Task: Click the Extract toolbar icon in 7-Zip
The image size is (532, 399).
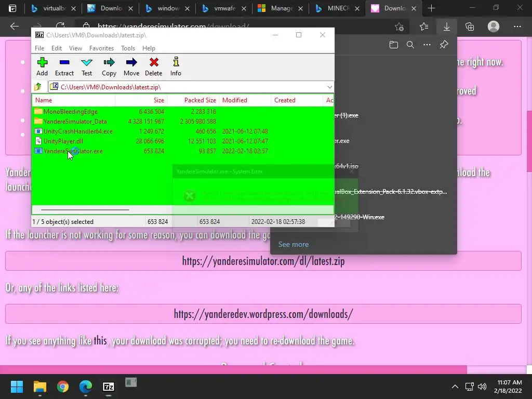Action: tap(64, 66)
